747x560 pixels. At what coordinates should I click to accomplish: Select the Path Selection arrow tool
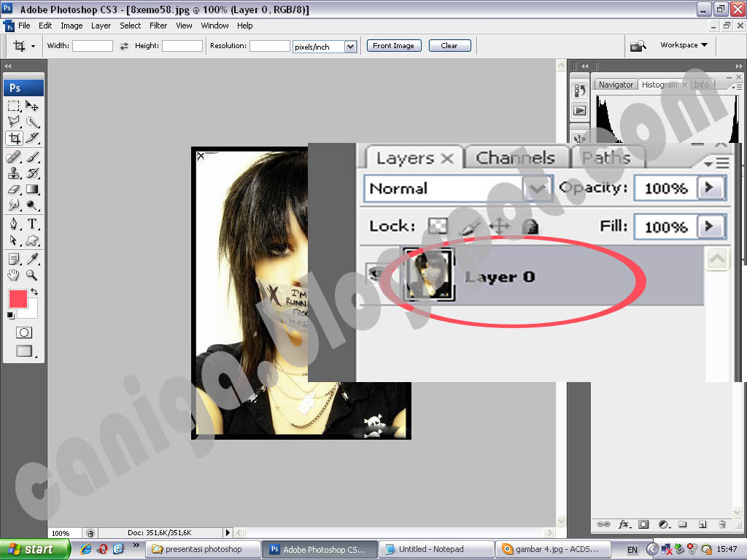point(15,240)
